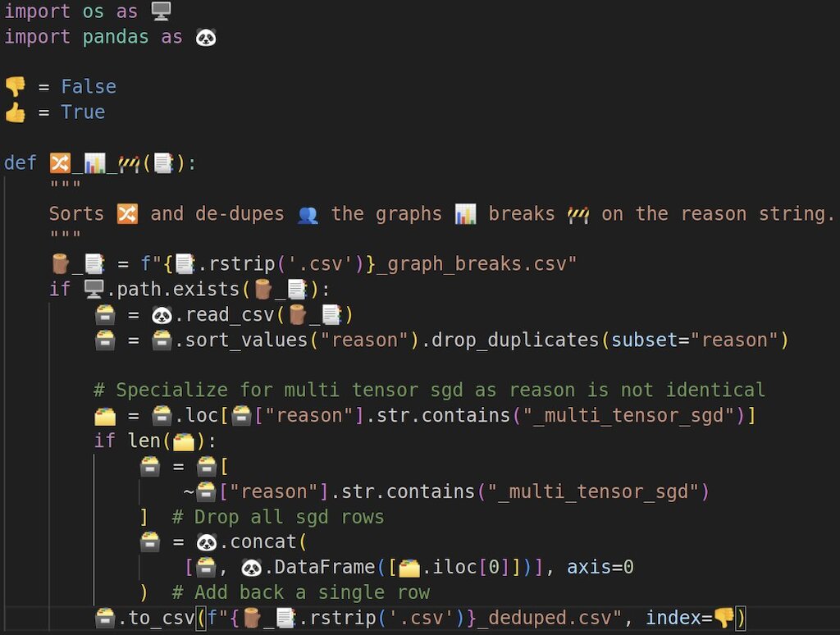Click the construction barrier emoji in the docstring
The height and width of the screenshot is (635, 840).
(578, 214)
